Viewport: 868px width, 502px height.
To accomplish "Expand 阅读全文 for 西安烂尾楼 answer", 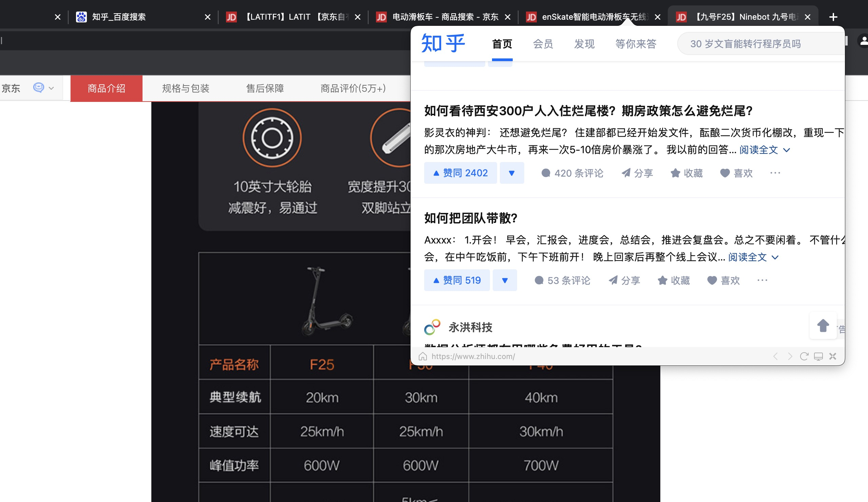I will pyautogui.click(x=765, y=150).
